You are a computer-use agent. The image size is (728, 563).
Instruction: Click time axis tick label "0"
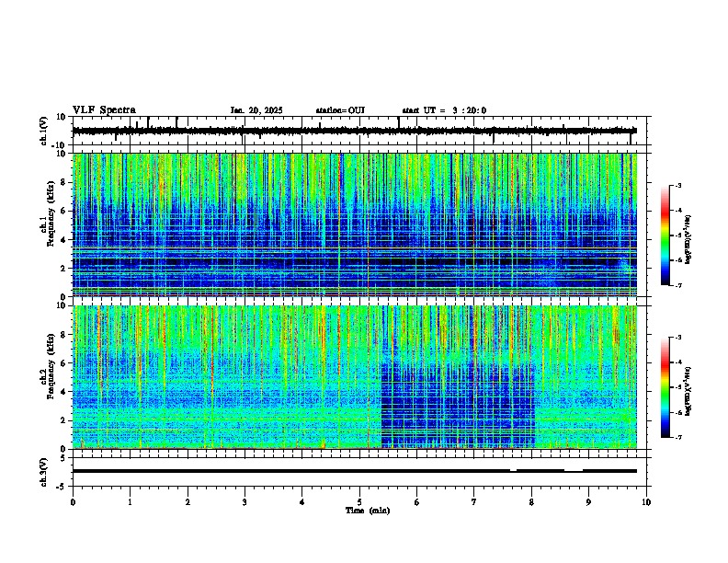click(73, 502)
